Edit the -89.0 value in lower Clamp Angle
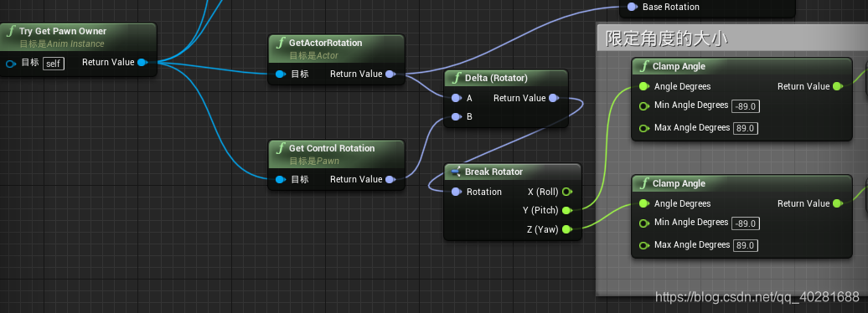The width and height of the screenshot is (868, 313). 746,223
